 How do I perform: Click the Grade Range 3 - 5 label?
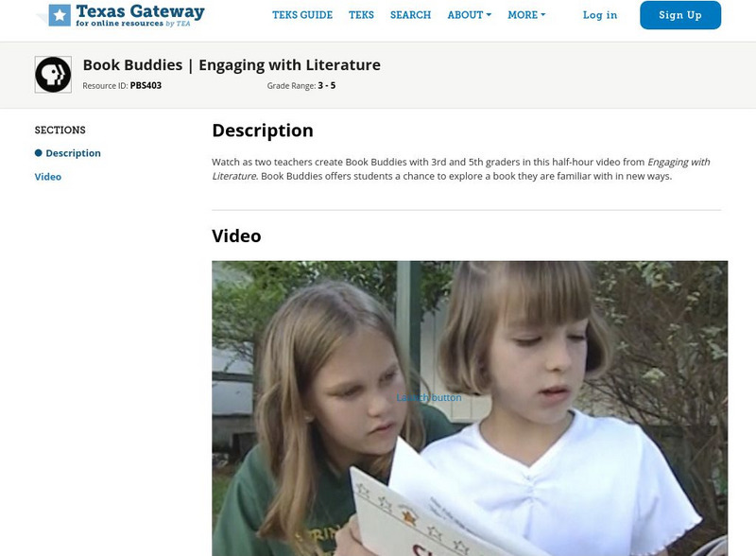click(301, 85)
